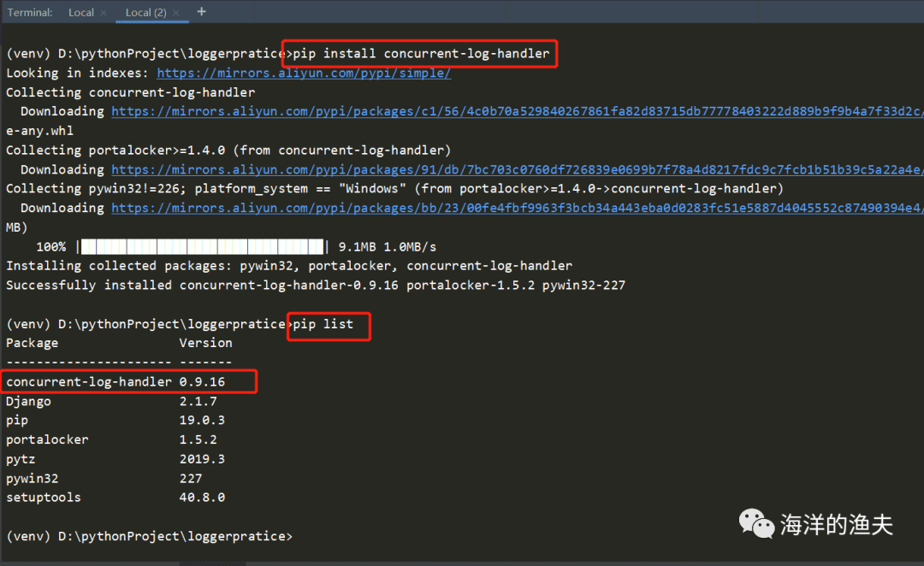Click the 100% download progress bar
Image resolution: width=924 pixels, height=566 pixels.
(202, 247)
